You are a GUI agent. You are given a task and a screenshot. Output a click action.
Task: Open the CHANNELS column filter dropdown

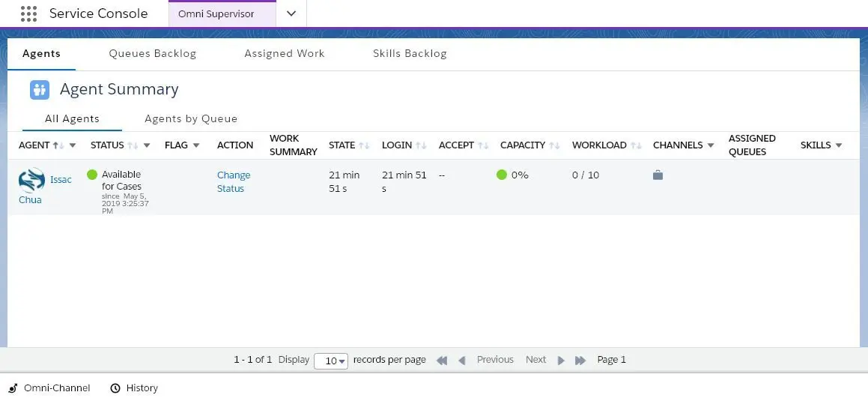pyautogui.click(x=711, y=145)
